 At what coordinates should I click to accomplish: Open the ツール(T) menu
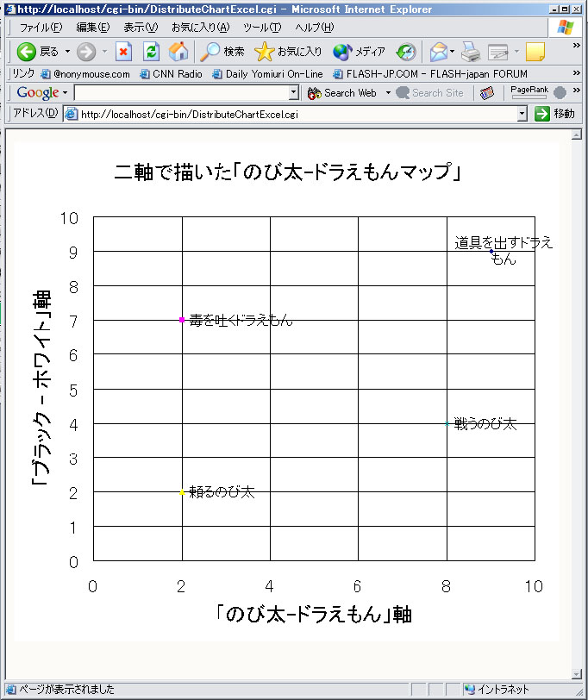click(x=261, y=28)
